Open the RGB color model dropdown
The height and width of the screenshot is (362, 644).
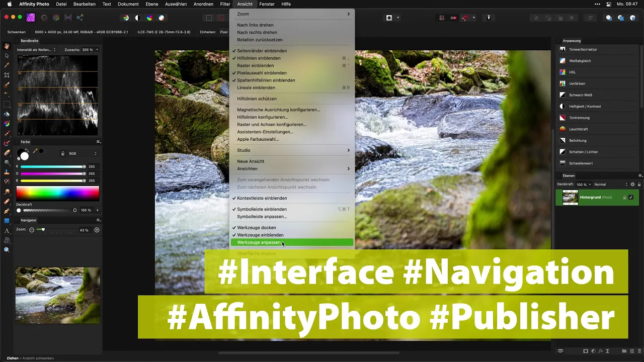83,153
